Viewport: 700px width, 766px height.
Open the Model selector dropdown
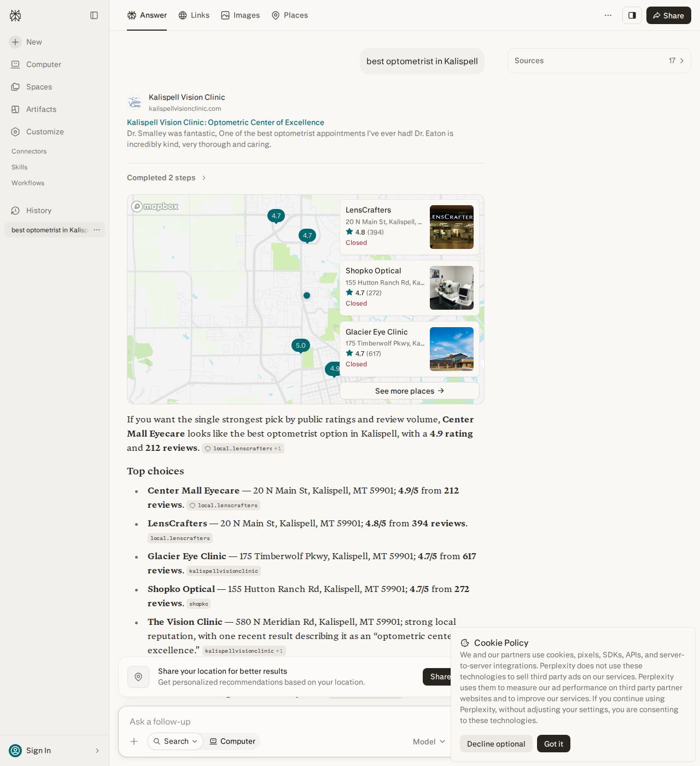click(429, 741)
